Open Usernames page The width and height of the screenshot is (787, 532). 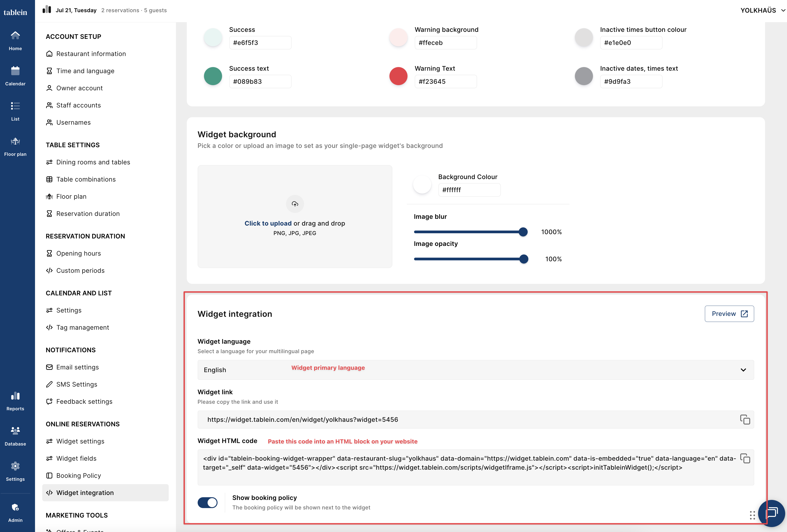(x=68, y=123)
